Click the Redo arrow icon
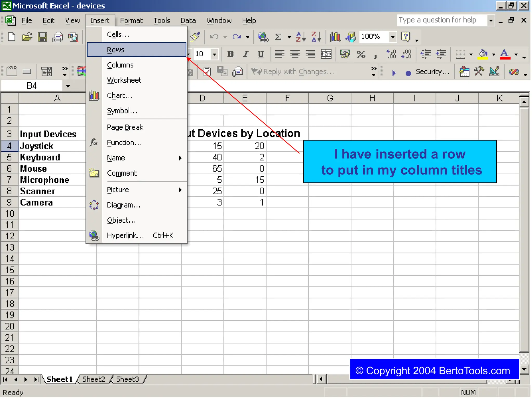 pos(237,37)
